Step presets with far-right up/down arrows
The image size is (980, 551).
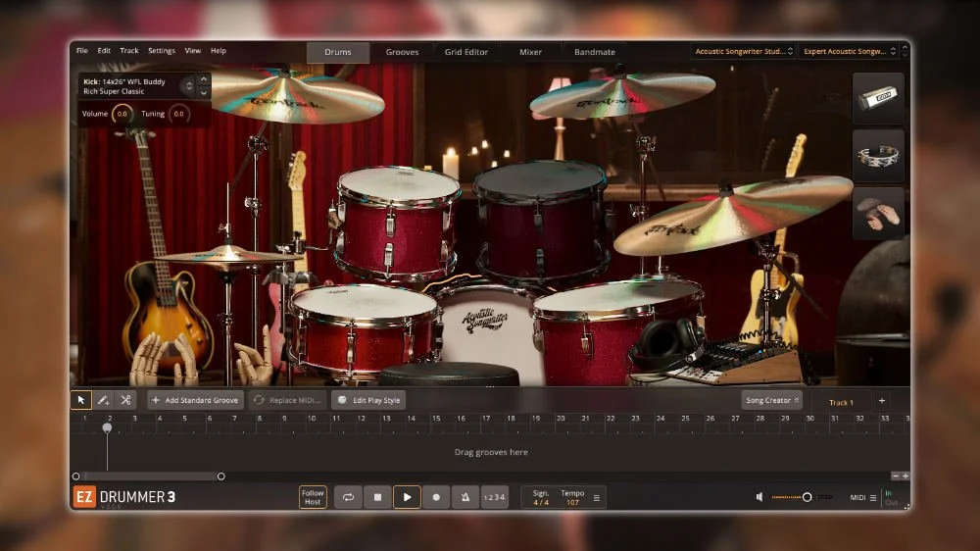pyautogui.click(x=905, y=51)
